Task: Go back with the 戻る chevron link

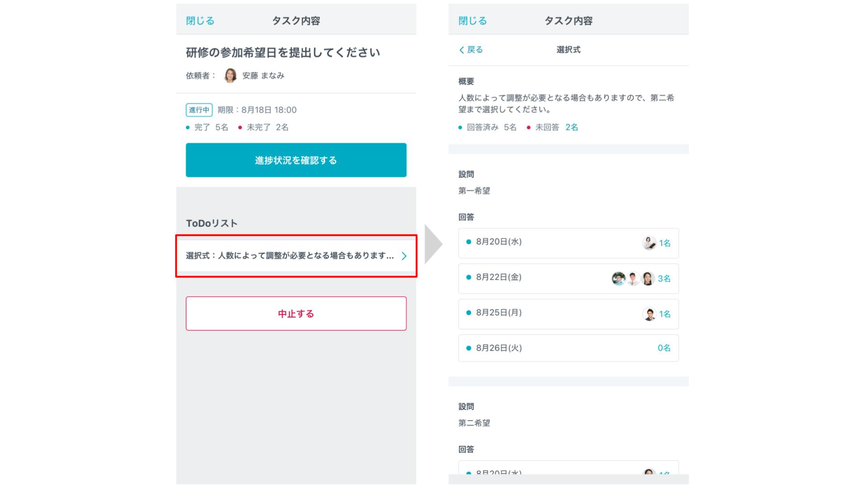Action: pyautogui.click(x=471, y=50)
